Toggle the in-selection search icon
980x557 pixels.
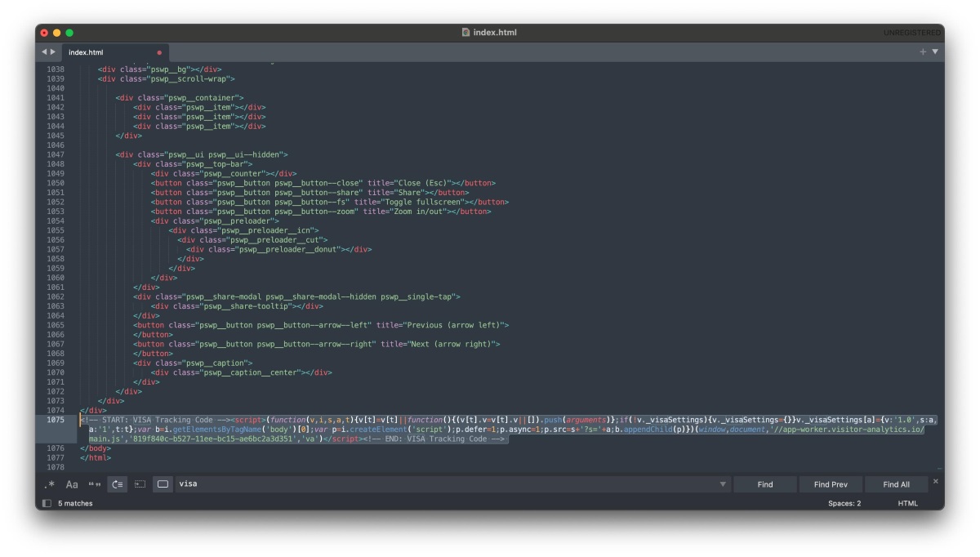pyautogui.click(x=140, y=484)
